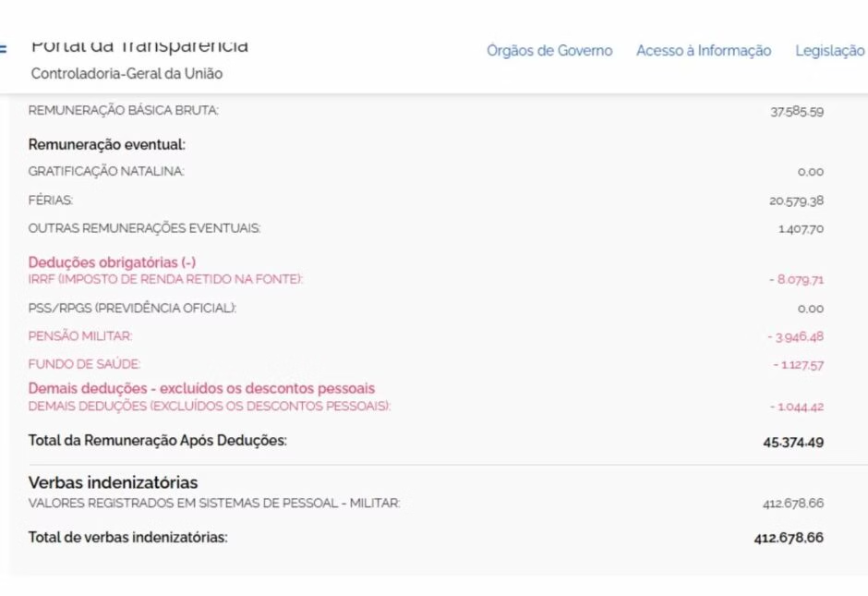Click the Pensão Militar label
The width and height of the screenshot is (868, 596).
point(80,336)
